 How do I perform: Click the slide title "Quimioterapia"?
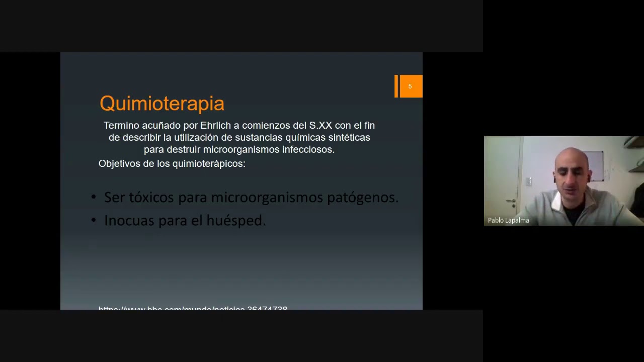coord(162,104)
